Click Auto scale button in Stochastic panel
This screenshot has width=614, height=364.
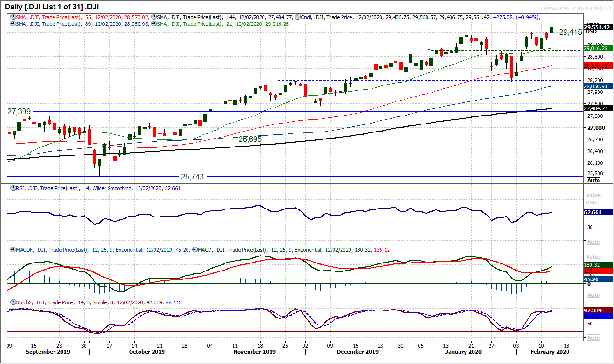[x=593, y=338]
